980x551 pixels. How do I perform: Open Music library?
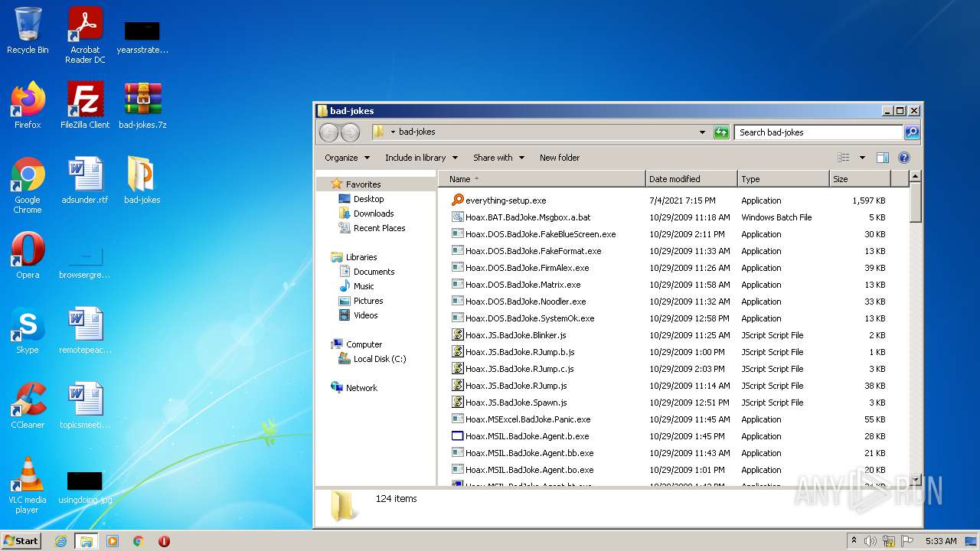tap(364, 286)
